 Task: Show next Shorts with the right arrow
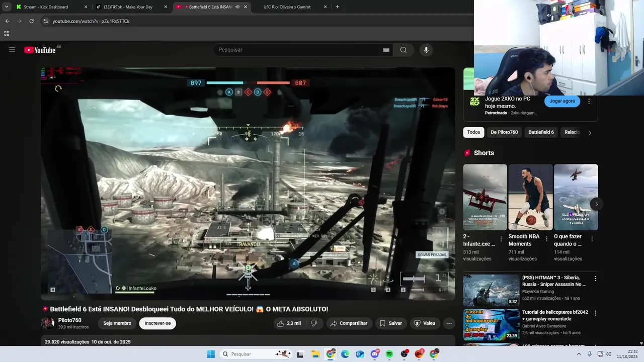(596, 204)
